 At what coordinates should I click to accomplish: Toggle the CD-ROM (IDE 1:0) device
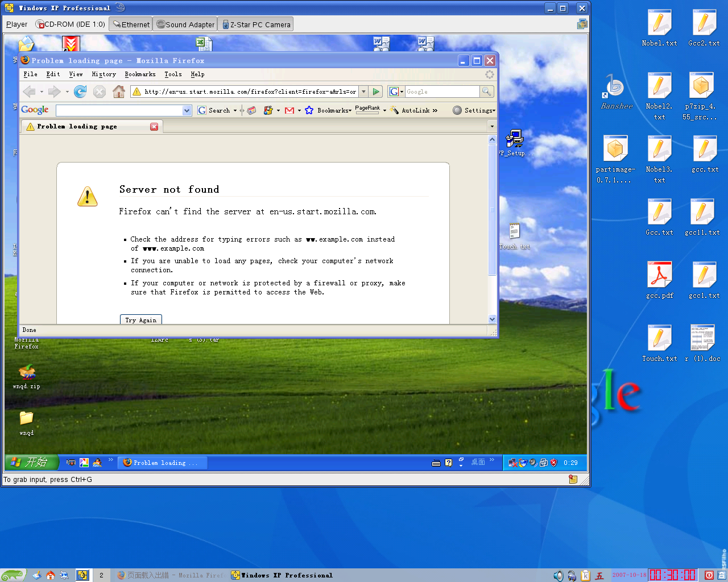[x=71, y=24]
